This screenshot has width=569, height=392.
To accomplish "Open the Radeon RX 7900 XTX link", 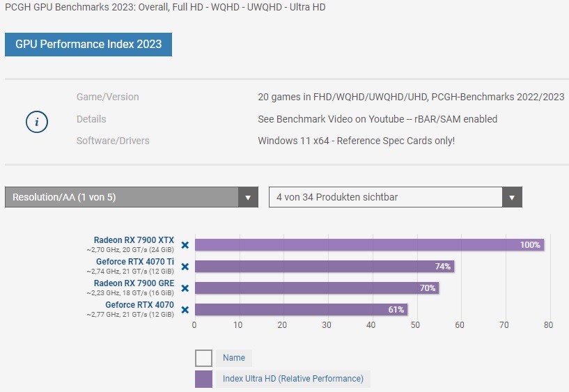I will (x=134, y=240).
